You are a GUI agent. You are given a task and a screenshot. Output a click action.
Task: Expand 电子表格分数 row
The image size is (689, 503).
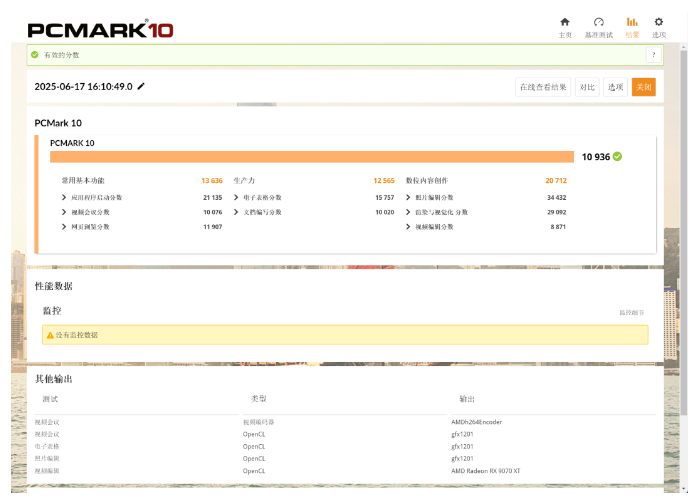coord(236,198)
